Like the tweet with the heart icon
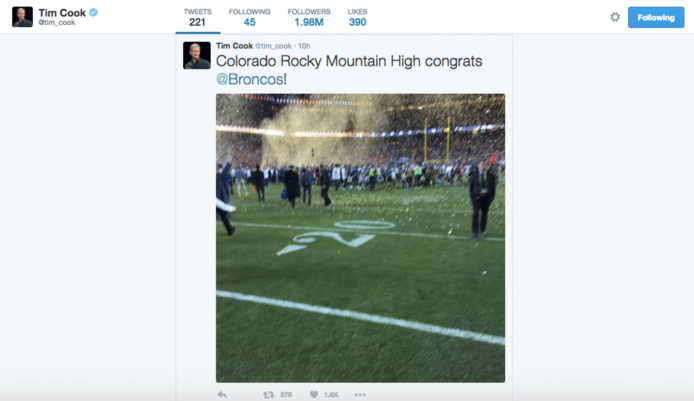Image resolution: width=694 pixels, height=401 pixels. pos(314,395)
